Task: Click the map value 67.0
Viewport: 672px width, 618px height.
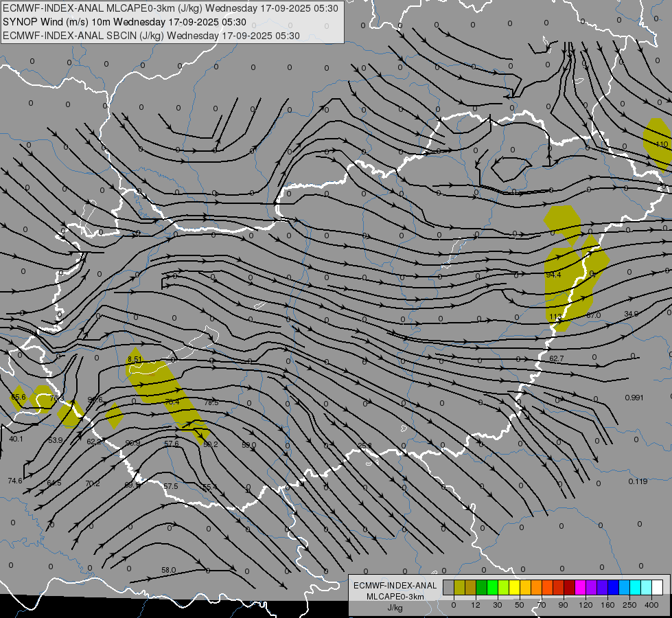Action: 594,315
